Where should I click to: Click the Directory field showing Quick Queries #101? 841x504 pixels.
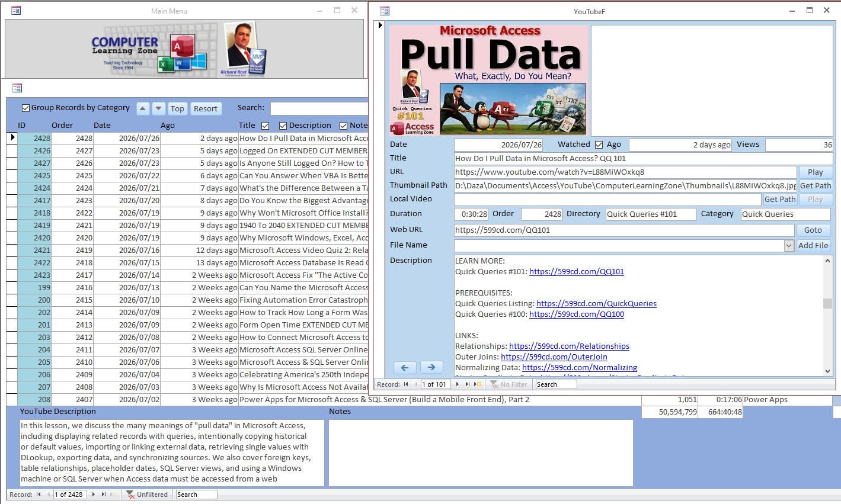click(651, 214)
